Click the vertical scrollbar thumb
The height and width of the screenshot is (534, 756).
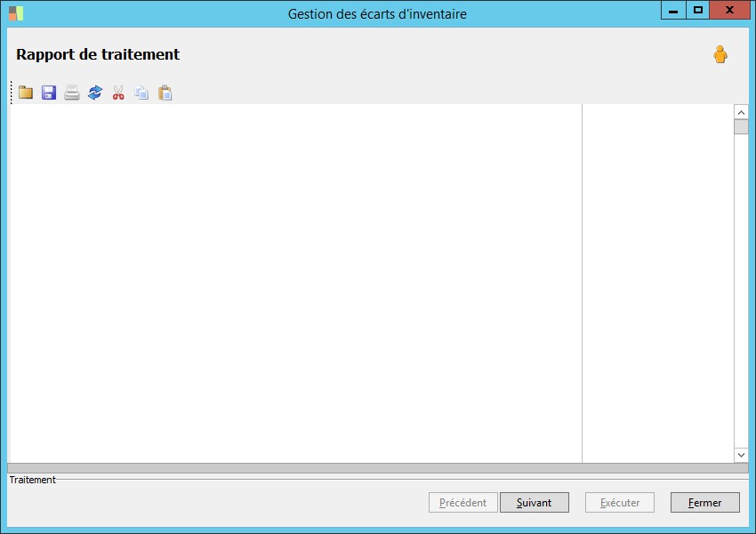tap(741, 127)
